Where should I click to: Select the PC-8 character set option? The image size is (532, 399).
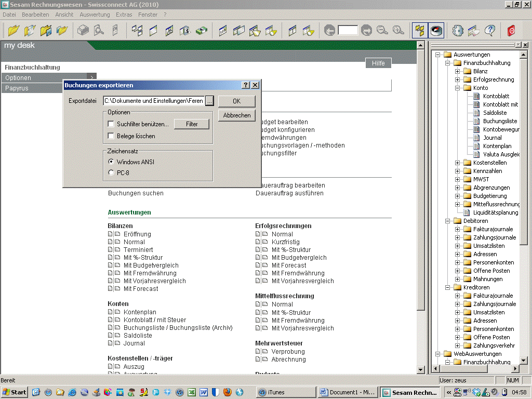pos(111,172)
